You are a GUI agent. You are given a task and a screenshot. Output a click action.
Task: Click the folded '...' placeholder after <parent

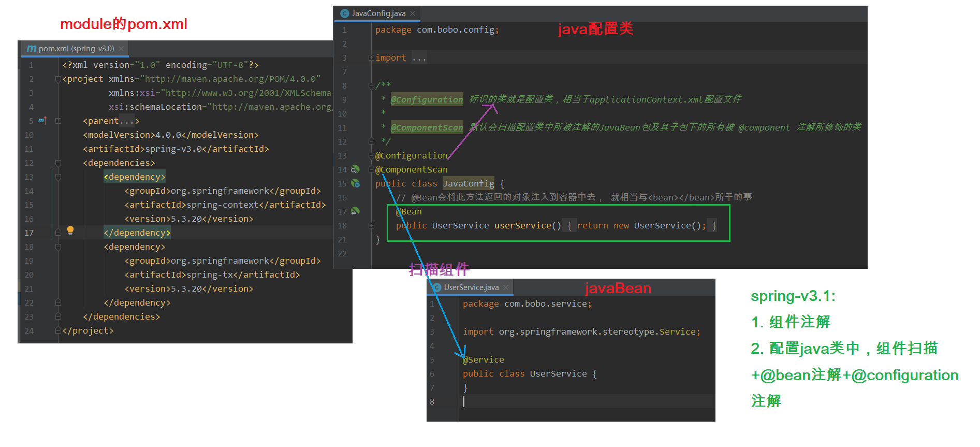click(127, 121)
